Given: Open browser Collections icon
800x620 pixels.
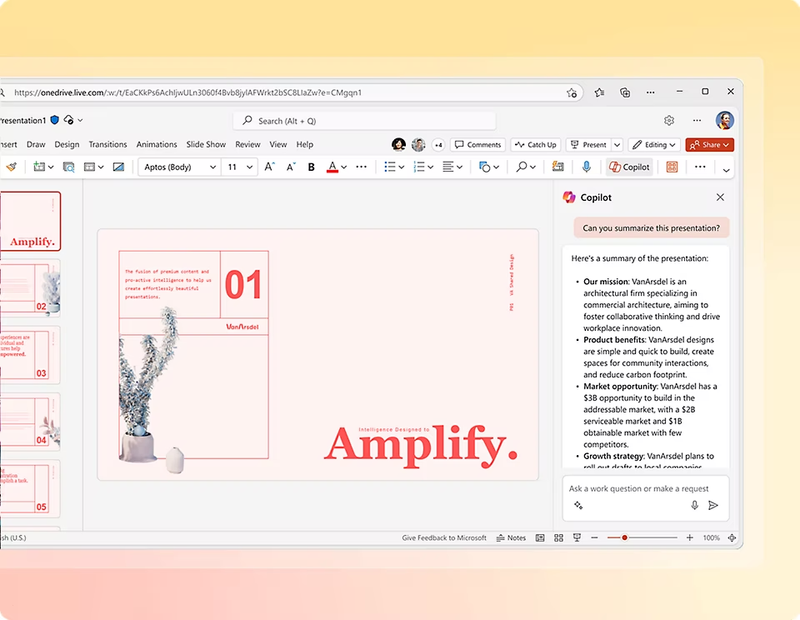Looking at the screenshot, I should click(625, 92).
